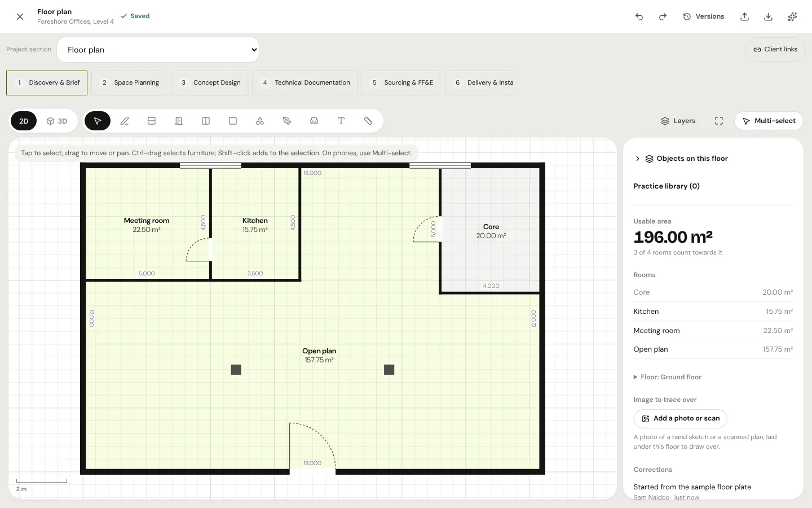Click Add a photo or scan
The image size is (812, 508).
[681, 418]
